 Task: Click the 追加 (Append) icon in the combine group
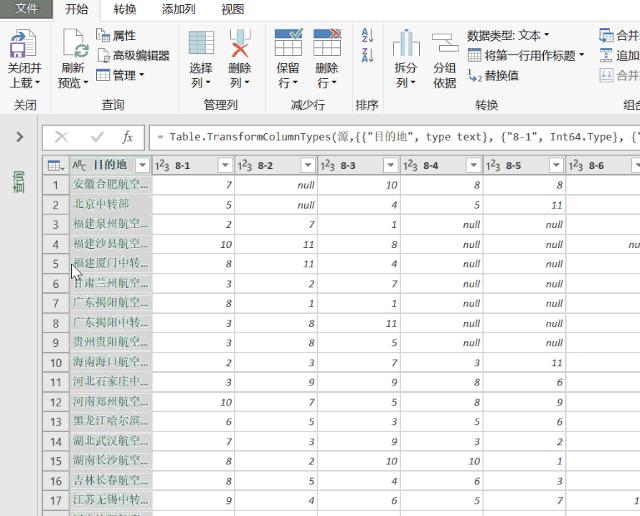click(x=606, y=55)
